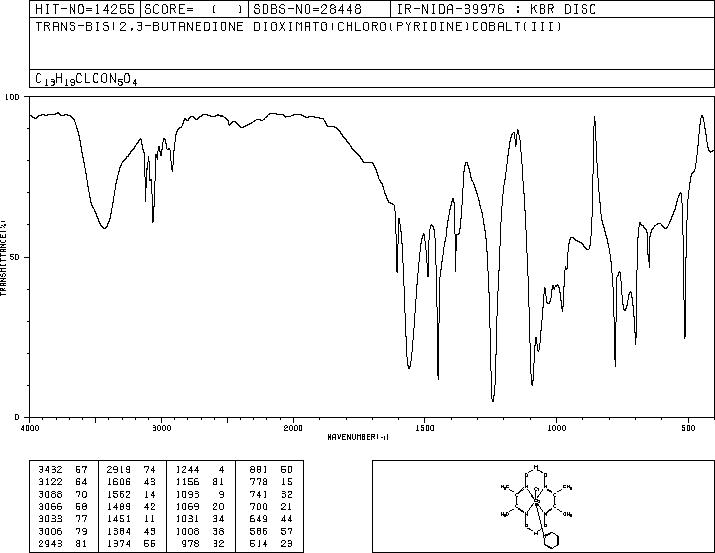The height and width of the screenshot is (553, 715).
Task: Click the molecular formula C13H19ClCoN5O4
Action: 86,79
